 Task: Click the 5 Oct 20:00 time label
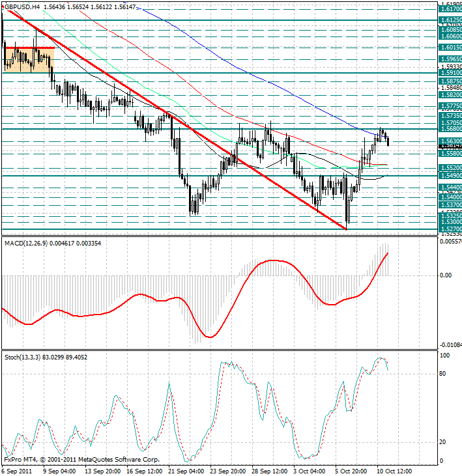[x=351, y=471]
